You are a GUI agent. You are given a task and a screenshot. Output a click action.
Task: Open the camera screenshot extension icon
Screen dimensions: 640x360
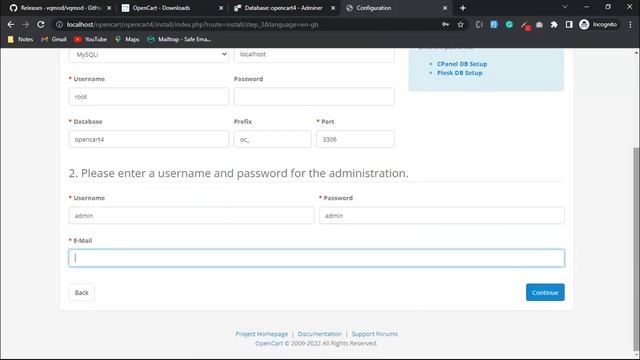[539, 24]
